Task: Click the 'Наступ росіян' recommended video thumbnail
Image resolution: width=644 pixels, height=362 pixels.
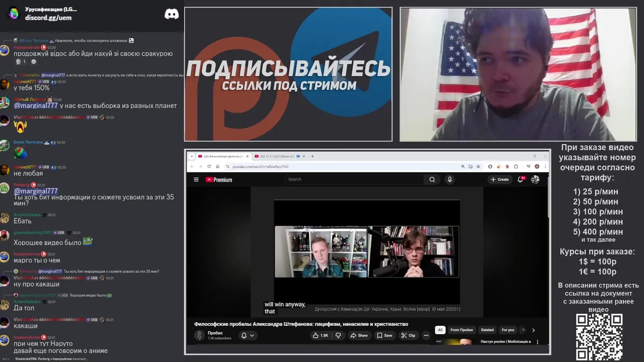Action: (455, 342)
